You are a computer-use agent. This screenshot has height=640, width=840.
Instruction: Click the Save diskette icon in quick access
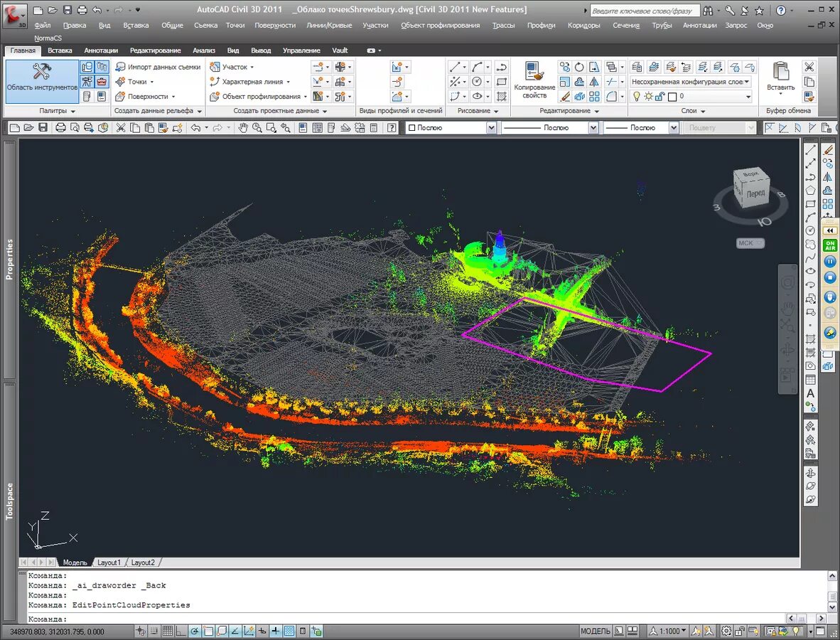click(x=67, y=10)
